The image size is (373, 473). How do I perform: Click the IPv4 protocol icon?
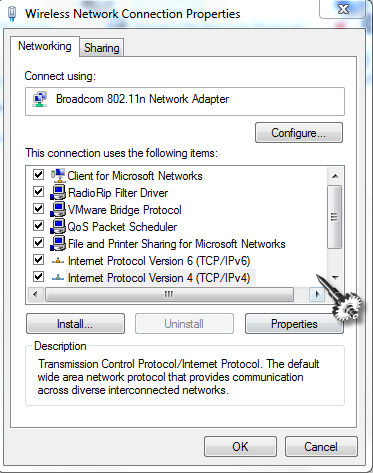[58, 278]
